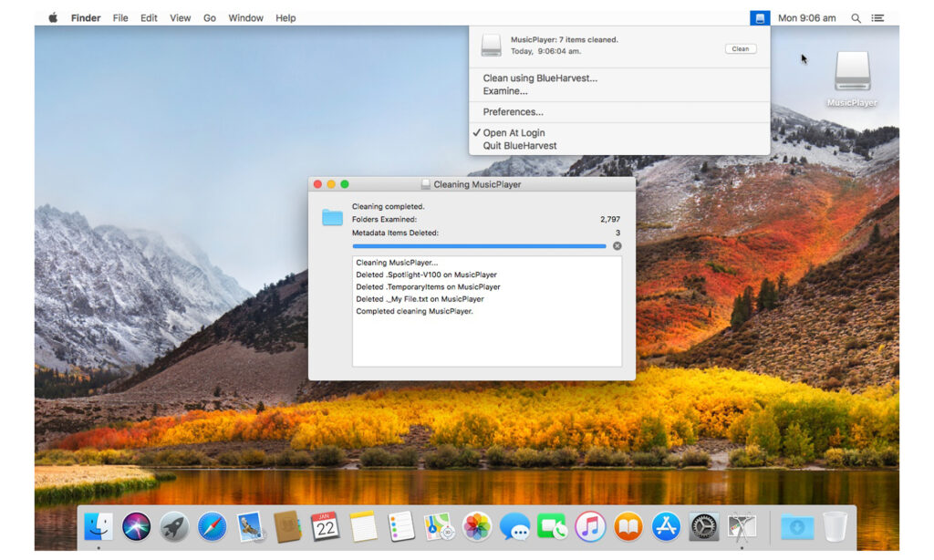Image resolution: width=934 pixels, height=560 pixels.
Task: Open the Go menu
Action: (210, 18)
